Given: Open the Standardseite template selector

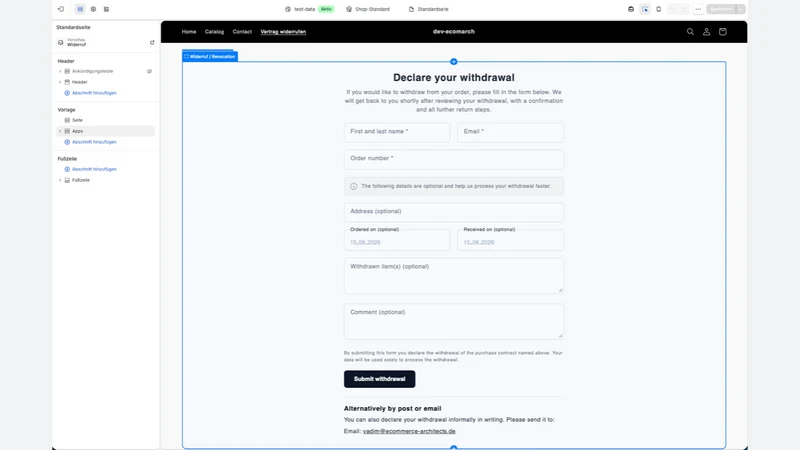Looking at the screenshot, I should pos(429,9).
